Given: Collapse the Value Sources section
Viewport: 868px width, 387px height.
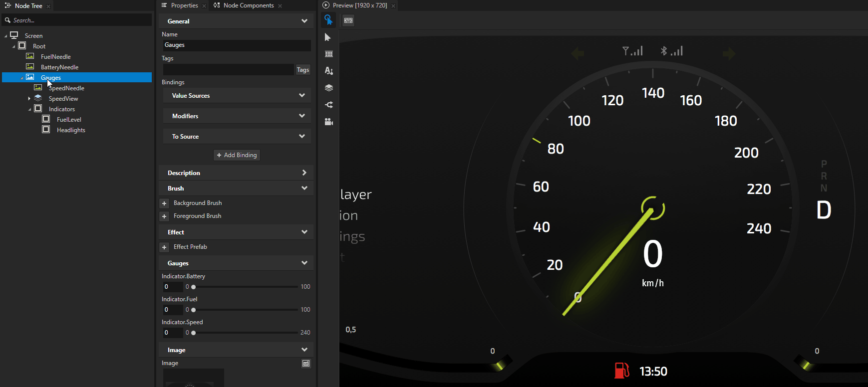Looking at the screenshot, I should (x=301, y=95).
